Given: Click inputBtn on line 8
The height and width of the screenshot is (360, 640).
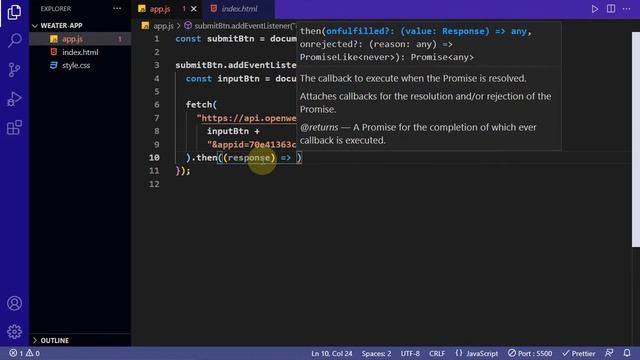Looking at the screenshot, I should click(228, 131).
